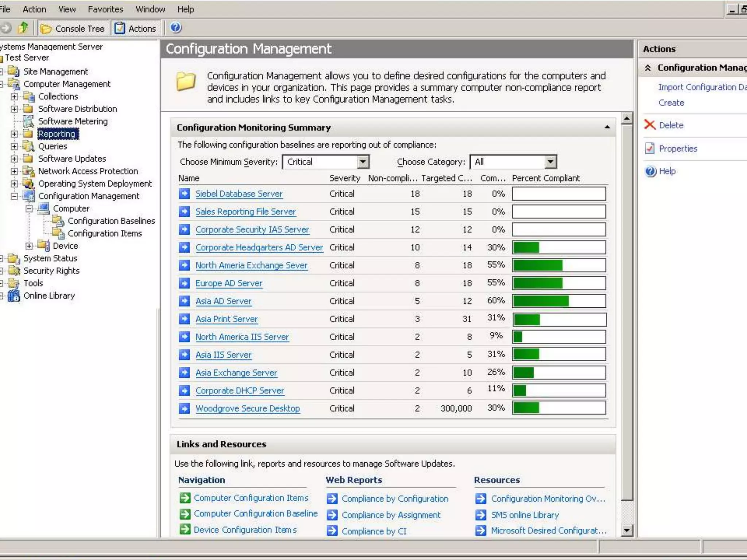Click blue arrow icon beside Siebel Database Server
The width and height of the screenshot is (747, 560).
[185, 194]
